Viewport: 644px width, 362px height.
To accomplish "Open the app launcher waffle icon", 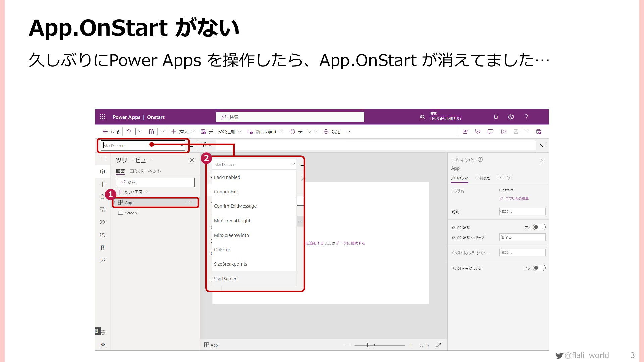I will coord(103,117).
